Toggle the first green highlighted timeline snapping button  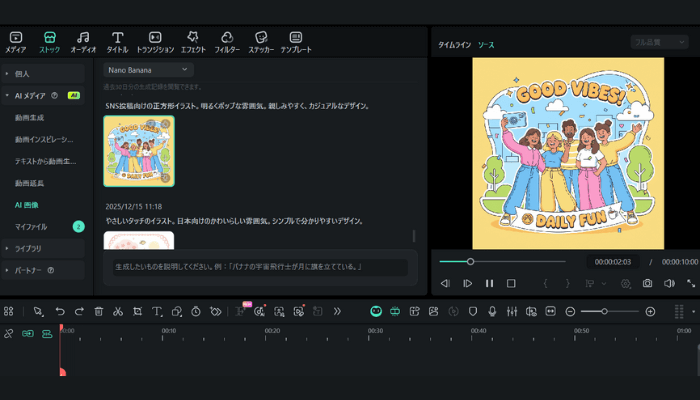click(376, 312)
